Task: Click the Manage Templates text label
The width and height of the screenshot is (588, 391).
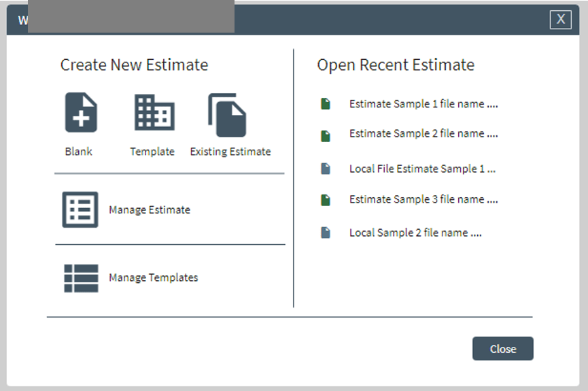Action: click(154, 277)
